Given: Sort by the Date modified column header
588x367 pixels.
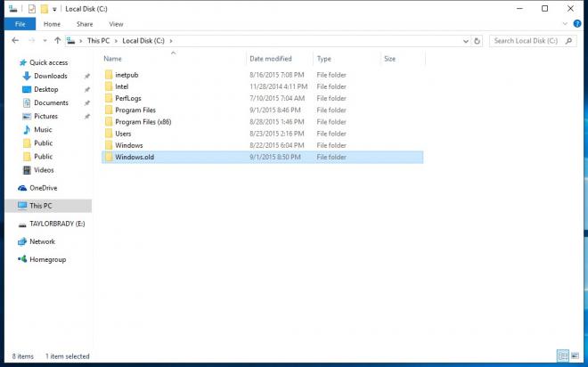Looking at the screenshot, I should click(270, 59).
